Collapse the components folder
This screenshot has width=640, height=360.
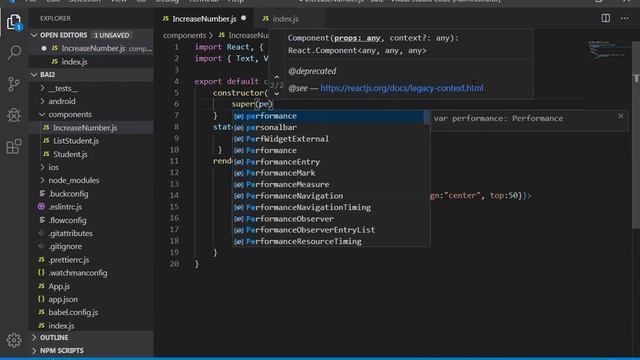(42, 114)
